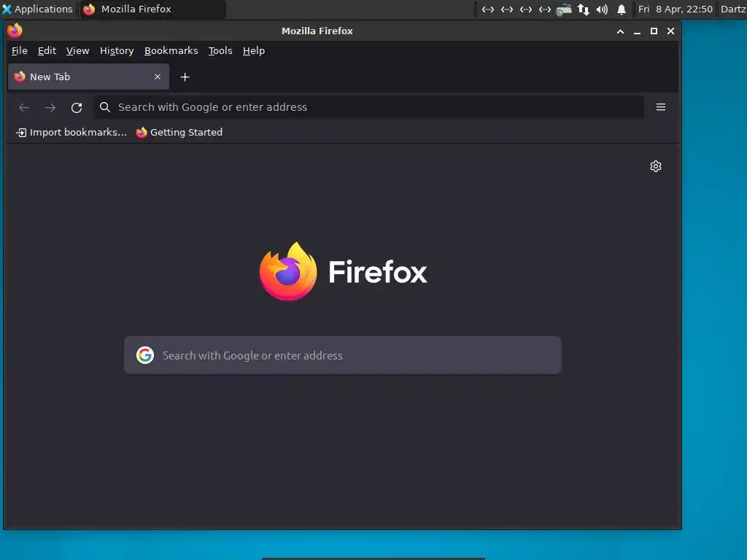Open the Edit menu
This screenshot has width=747, height=560.
pyautogui.click(x=47, y=50)
